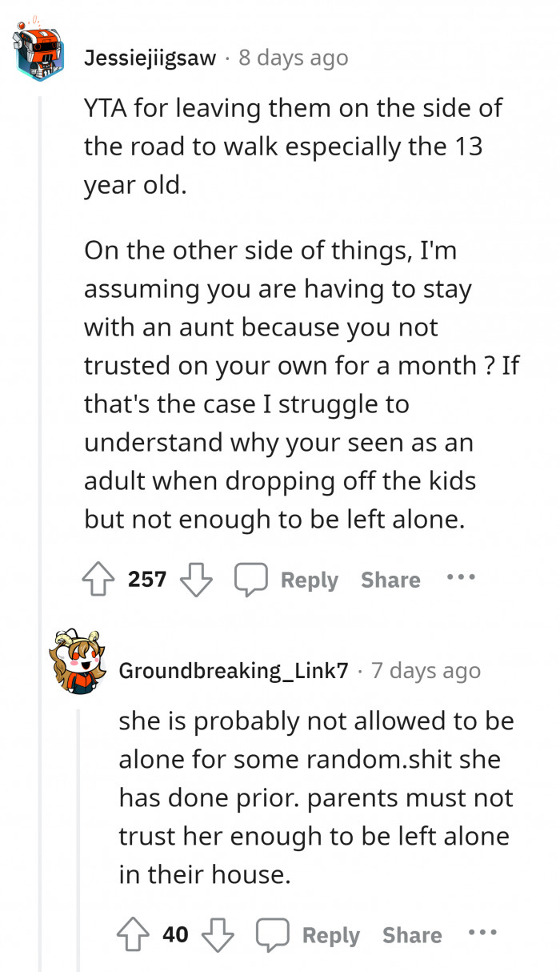Select Reply under Groundbreaking_Link7's comment
This screenshot has height=972, width=560.
(330, 934)
